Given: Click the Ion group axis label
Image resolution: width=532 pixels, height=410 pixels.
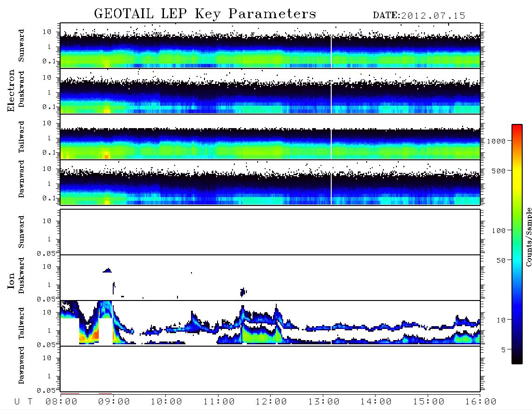Looking at the screenshot, I should pos(11,281).
